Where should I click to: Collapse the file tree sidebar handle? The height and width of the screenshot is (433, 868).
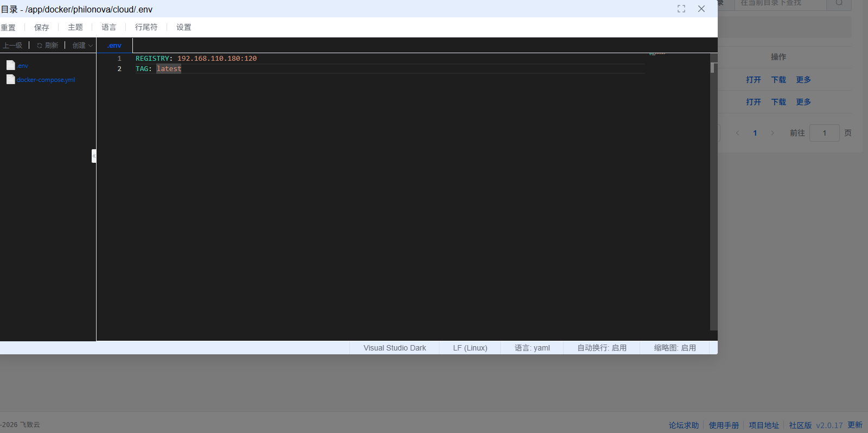94,156
